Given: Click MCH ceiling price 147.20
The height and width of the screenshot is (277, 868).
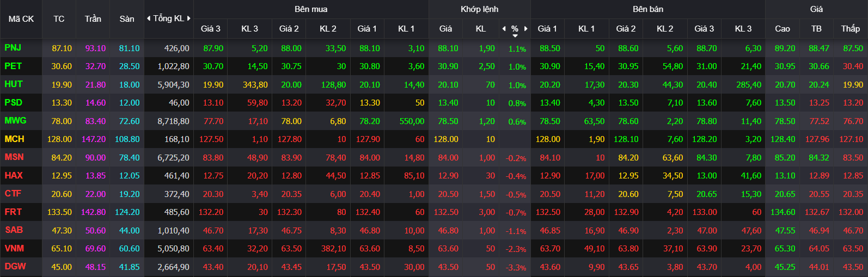Looking at the screenshot, I should click(x=94, y=139).
